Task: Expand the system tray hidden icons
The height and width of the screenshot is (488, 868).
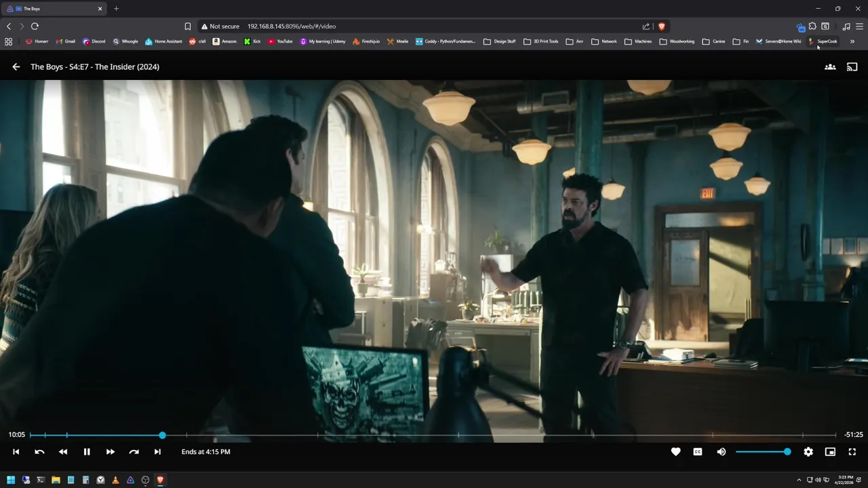Action: (799, 480)
